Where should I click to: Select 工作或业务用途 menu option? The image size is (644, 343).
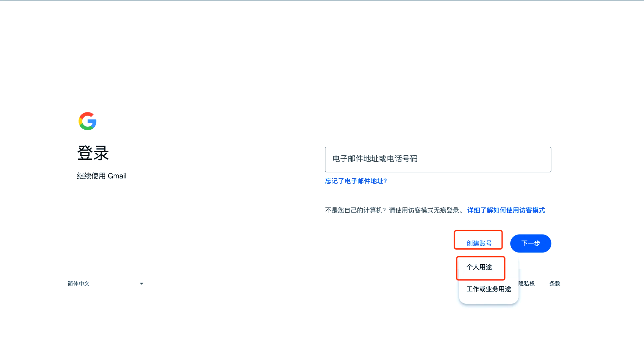click(x=488, y=289)
